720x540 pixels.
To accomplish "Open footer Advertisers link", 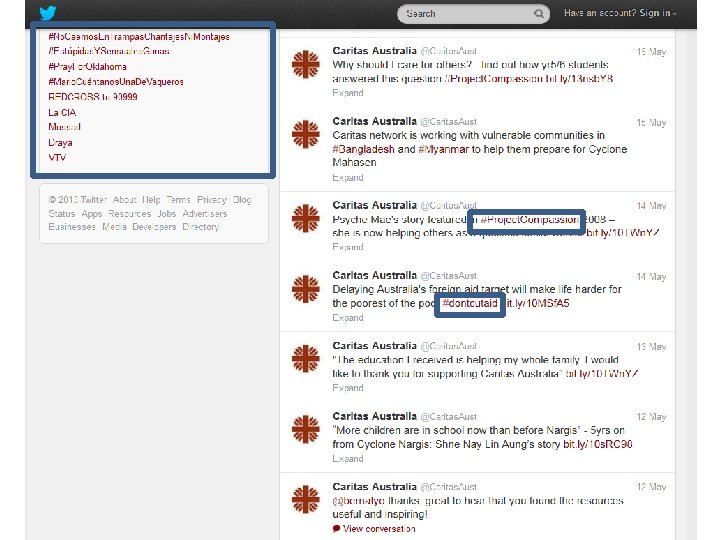I will pos(205,214).
